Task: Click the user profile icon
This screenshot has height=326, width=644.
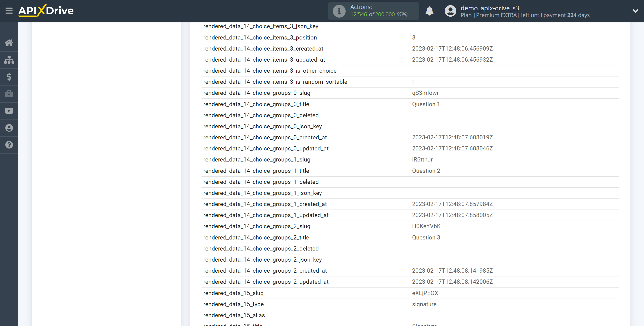Action: click(450, 11)
